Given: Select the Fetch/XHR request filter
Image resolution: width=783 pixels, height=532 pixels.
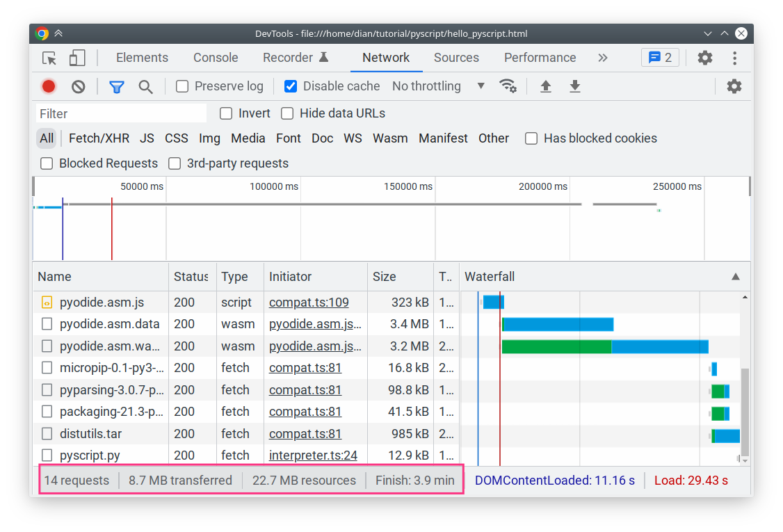Looking at the screenshot, I should (x=99, y=138).
